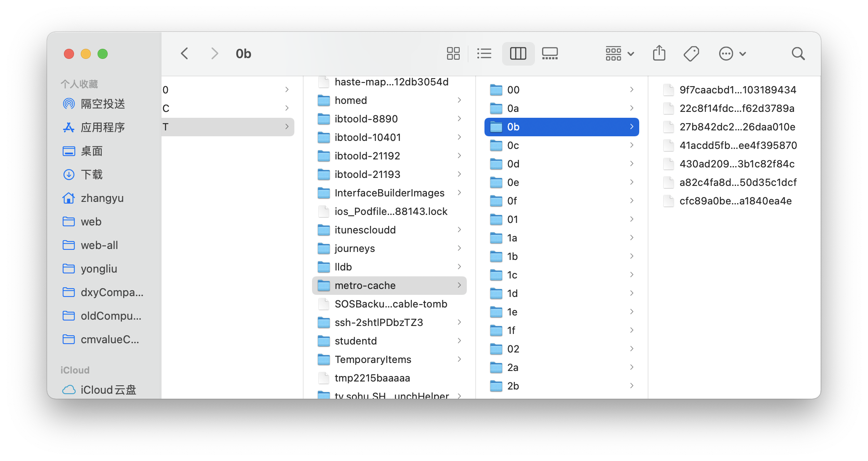This screenshot has width=868, height=461.
Task: Switch to gallery preview view
Action: point(549,53)
